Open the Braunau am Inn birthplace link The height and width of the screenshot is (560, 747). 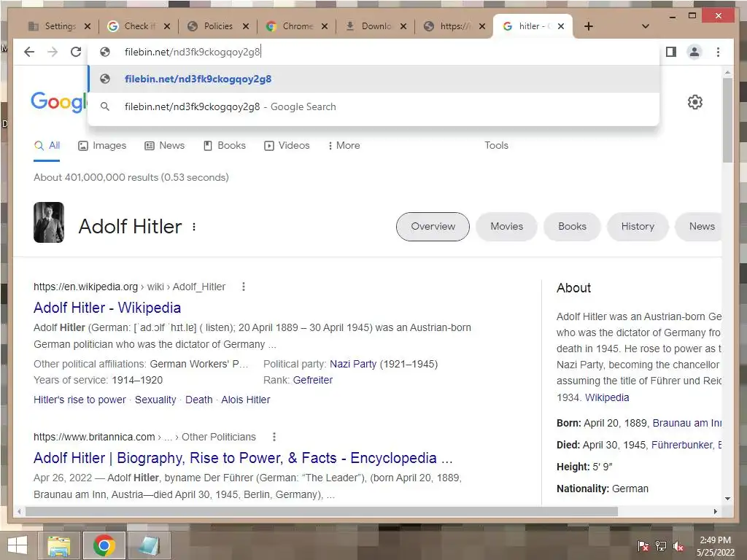coord(687,423)
